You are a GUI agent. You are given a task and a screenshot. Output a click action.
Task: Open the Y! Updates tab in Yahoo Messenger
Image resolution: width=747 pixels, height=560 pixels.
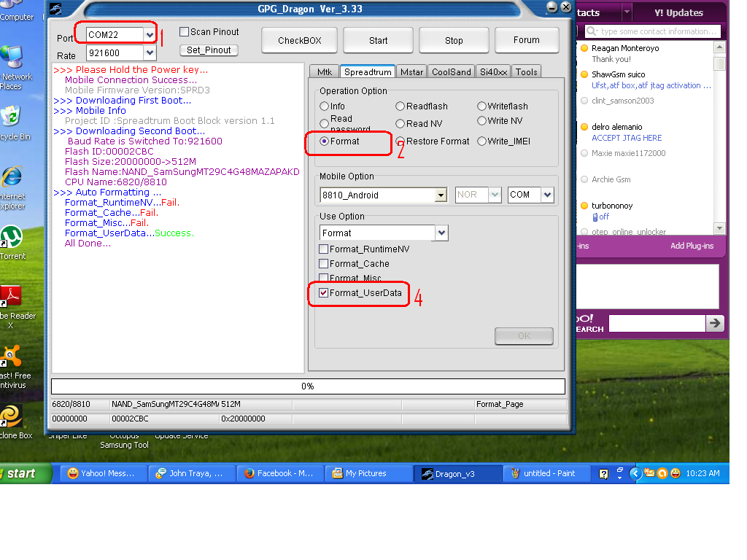[678, 13]
